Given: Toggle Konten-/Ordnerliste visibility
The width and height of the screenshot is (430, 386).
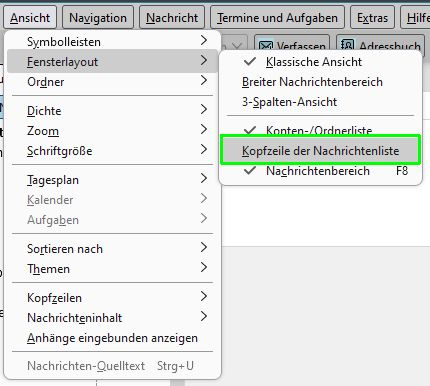Looking at the screenshot, I should point(321,129).
